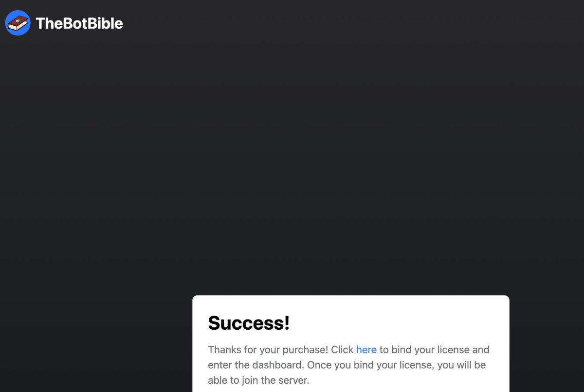Click the word "Click" before the here link
Viewport: 584px width, 392px height.
click(342, 350)
